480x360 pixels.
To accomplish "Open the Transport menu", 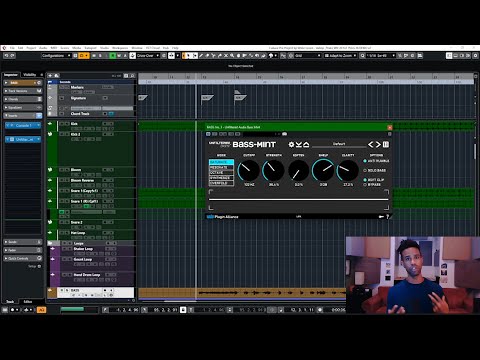I will [90, 48].
